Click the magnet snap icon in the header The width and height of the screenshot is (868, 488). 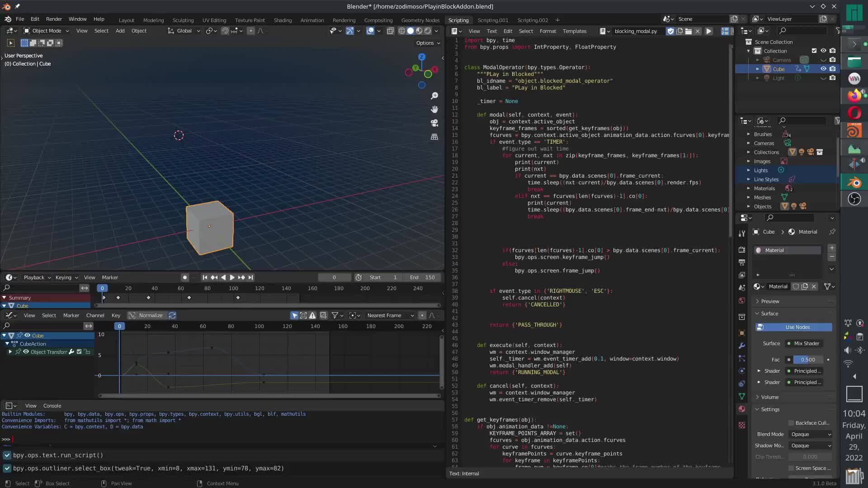(225, 31)
